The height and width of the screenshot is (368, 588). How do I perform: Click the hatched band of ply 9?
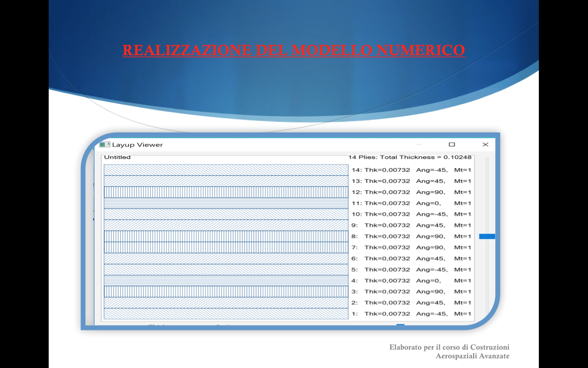(226, 225)
